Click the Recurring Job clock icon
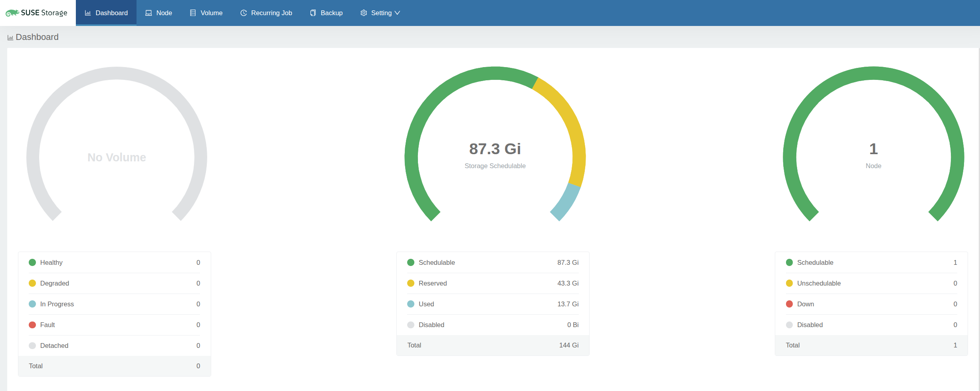The image size is (980, 391). coord(244,13)
